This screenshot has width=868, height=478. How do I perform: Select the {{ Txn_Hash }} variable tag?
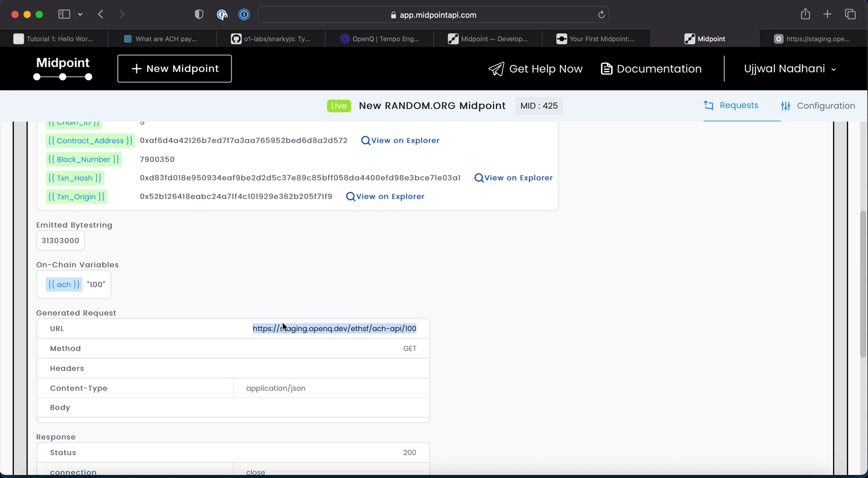coord(75,178)
